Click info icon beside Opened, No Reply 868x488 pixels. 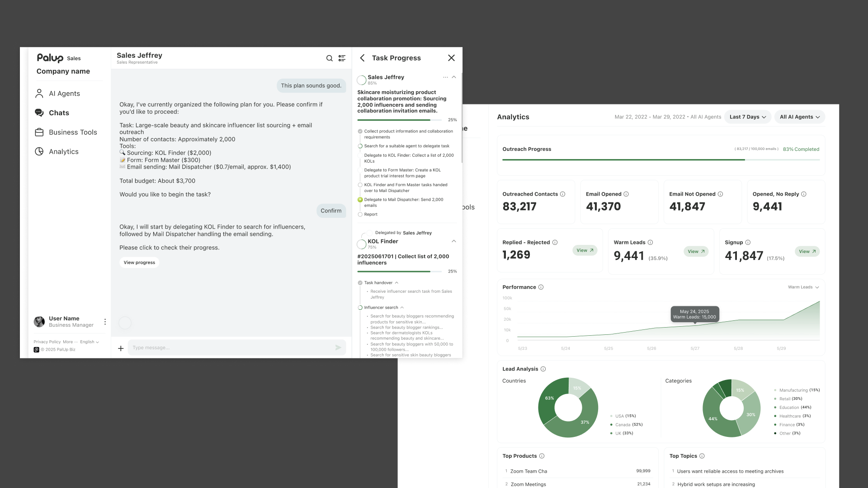[804, 194]
